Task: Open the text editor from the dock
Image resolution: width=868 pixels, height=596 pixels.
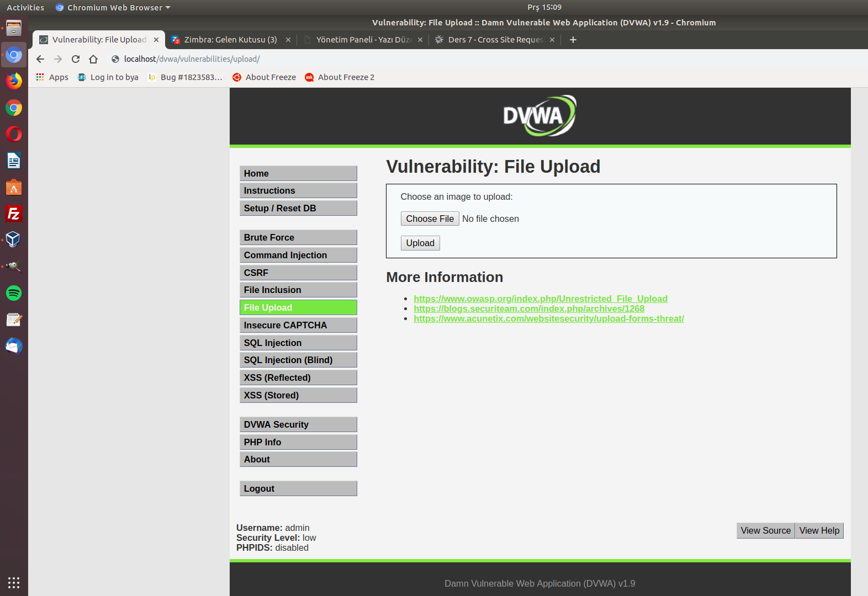Action: coord(14,320)
